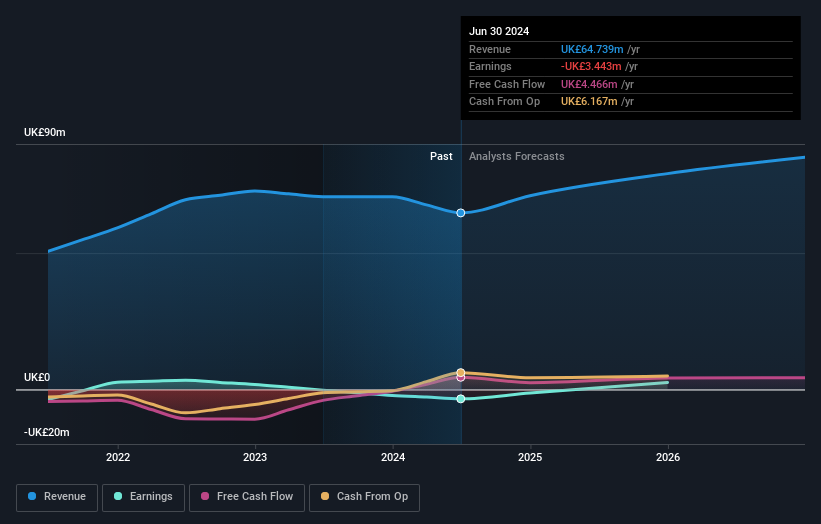Screen dimensions: 821x524
Task: Click the Revenue row label in tooltip
Action: [490, 49]
